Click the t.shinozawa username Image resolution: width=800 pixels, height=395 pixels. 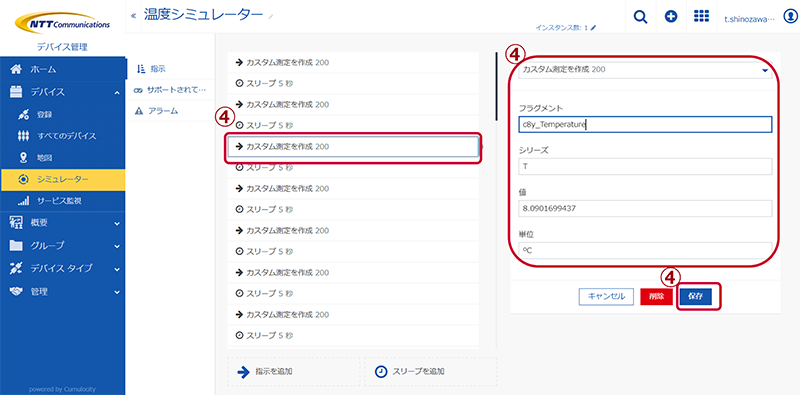pos(749,18)
